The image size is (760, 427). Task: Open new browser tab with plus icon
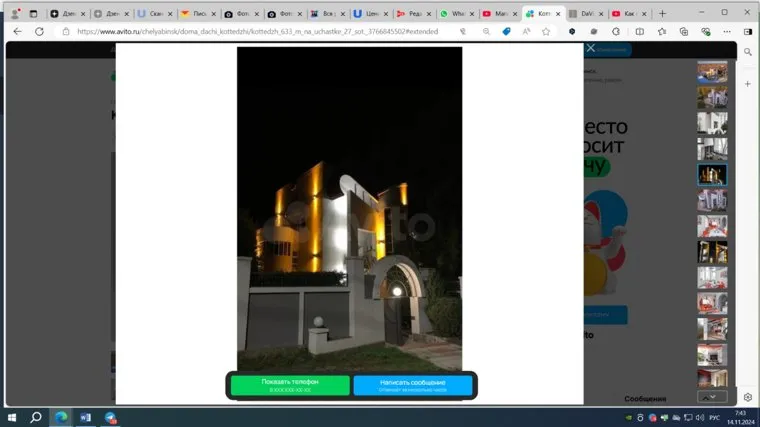[662, 13]
